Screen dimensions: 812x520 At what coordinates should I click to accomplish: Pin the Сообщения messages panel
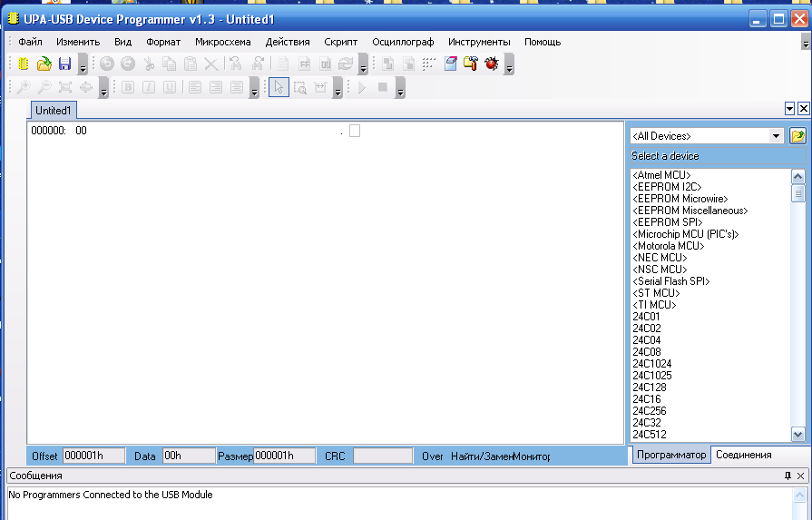tap(788, 476)
